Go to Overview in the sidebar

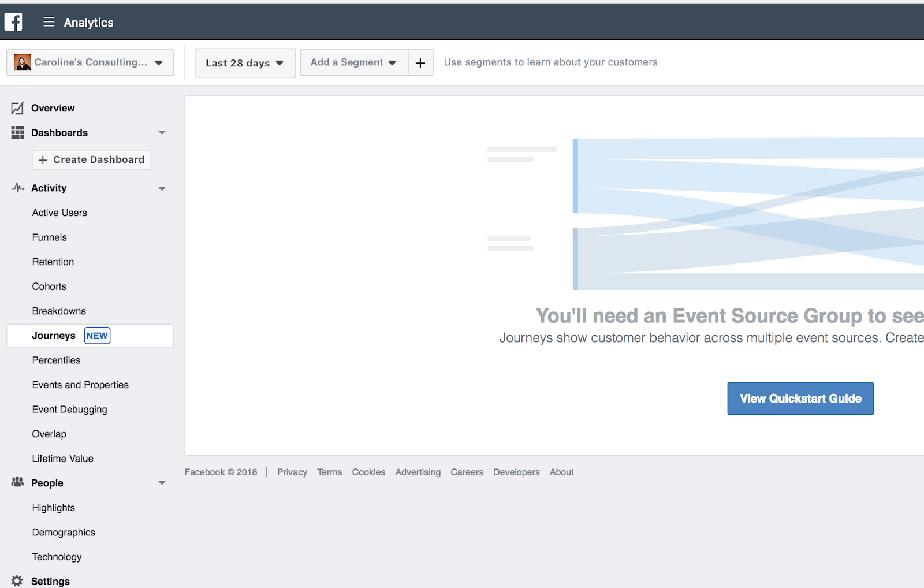[x=53, y=108]
